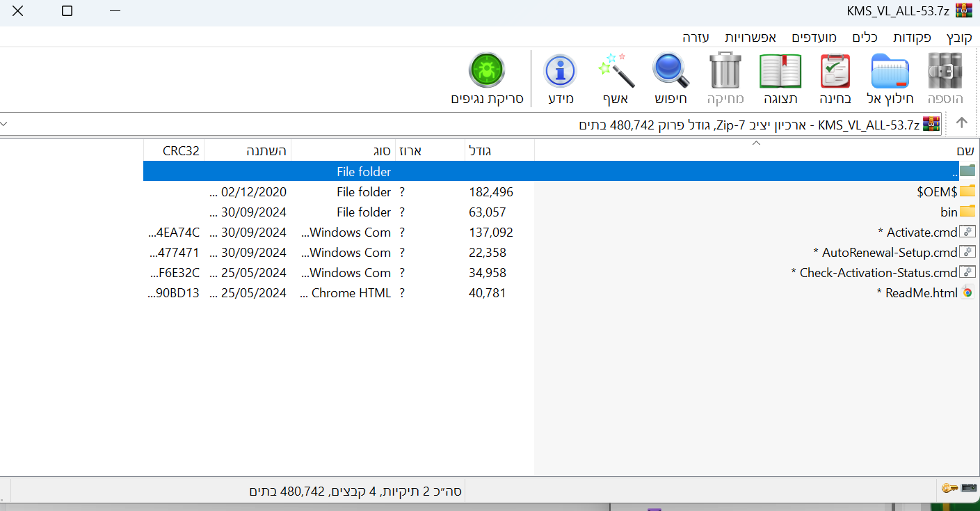Click CRC value ...477471

pyautogui.click(x=175, y=253)
